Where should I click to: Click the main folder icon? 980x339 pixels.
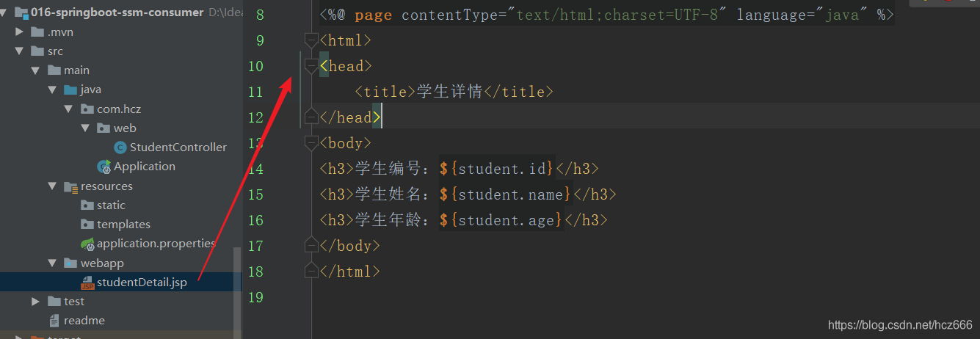click(54, 70)
